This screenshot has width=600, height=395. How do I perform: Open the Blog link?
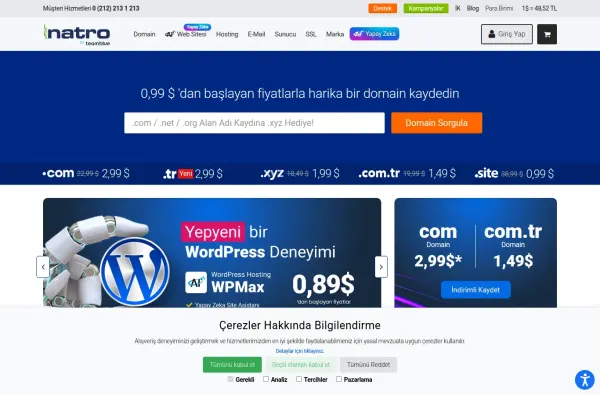[x=473, y=8]
